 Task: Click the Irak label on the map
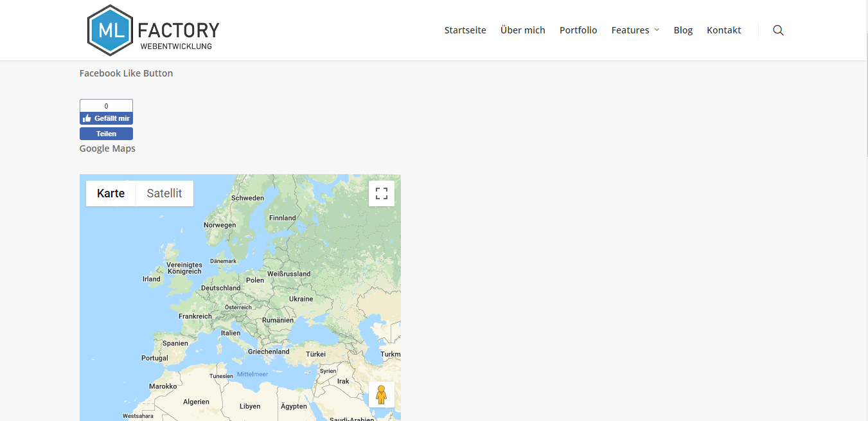tap(343, 381)
